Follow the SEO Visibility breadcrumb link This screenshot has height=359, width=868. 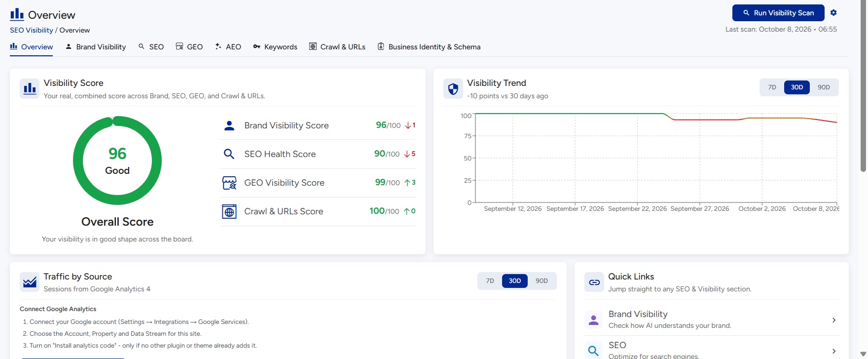click(32, 30)
